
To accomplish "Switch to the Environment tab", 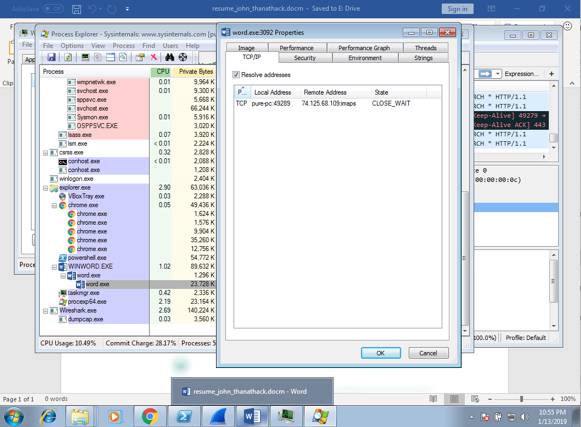I will pos(365,58).
